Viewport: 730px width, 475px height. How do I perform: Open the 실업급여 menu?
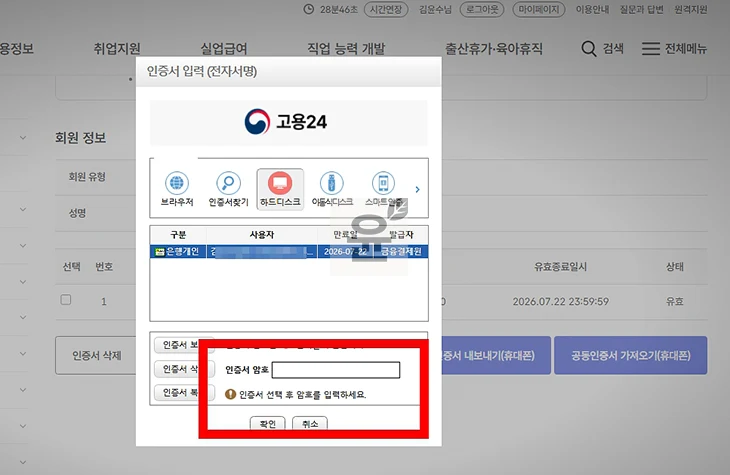click(x=223, y=48)
